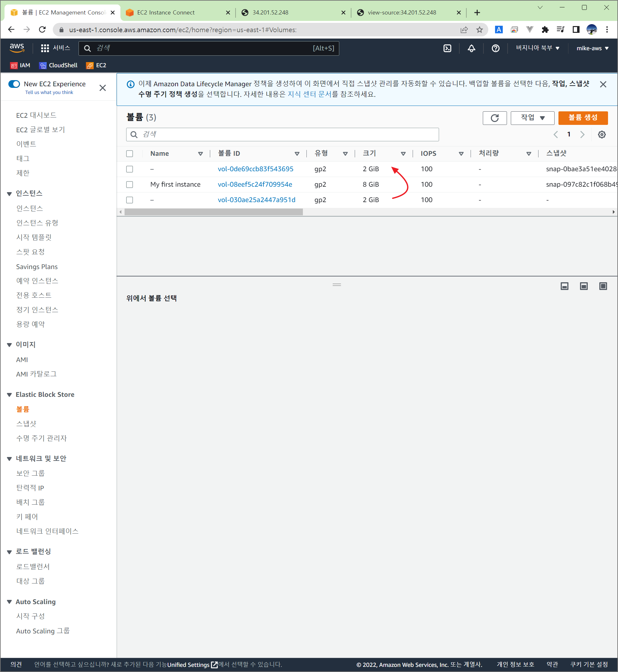Select all volumes with header checkbox

129,154
